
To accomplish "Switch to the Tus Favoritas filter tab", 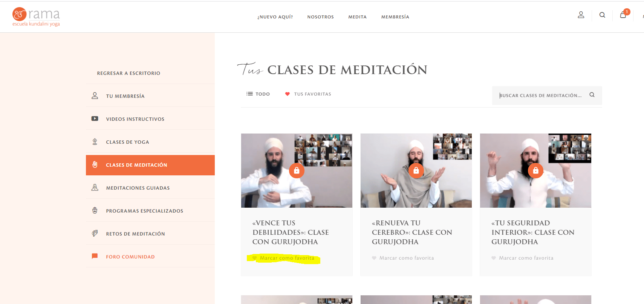I will coord(308,94).
